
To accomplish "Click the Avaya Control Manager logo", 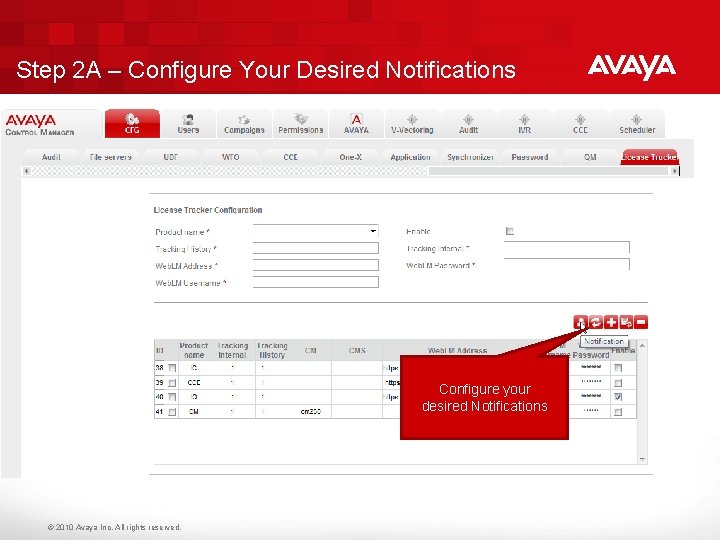I will (39, 125).
